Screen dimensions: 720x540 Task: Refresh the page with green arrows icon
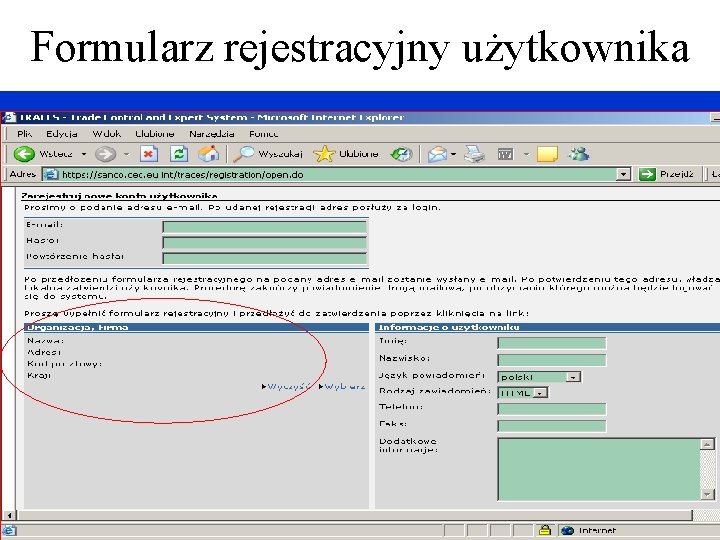179,154
